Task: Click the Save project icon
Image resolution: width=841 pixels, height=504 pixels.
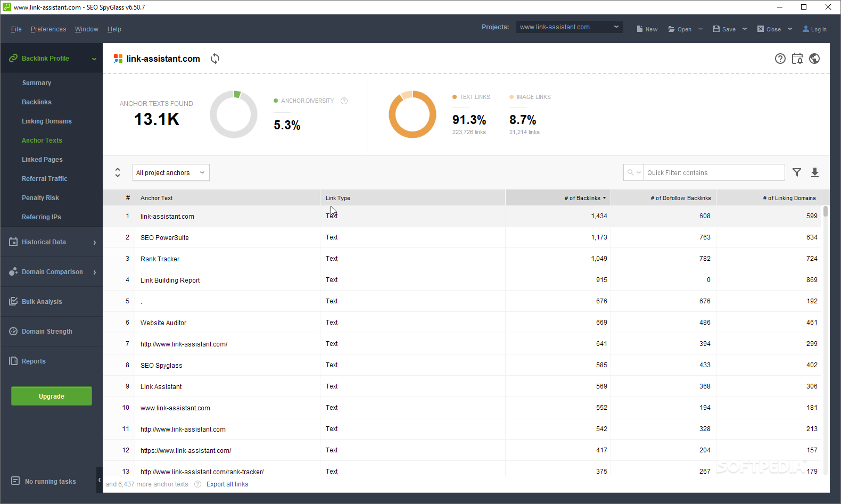Action: pyautogui.click(x=716, y=29)
